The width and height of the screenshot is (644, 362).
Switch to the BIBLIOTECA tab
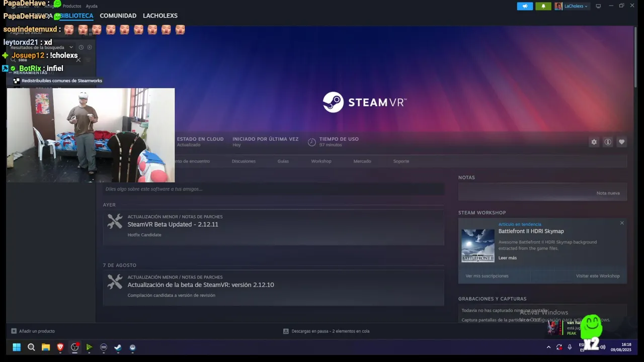click(76, 16)
